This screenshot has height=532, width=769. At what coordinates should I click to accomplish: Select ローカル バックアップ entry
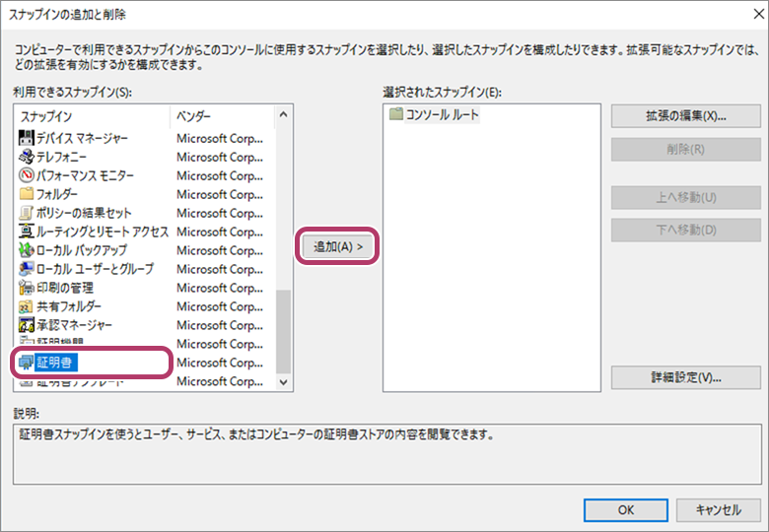(x=82, y=250)
